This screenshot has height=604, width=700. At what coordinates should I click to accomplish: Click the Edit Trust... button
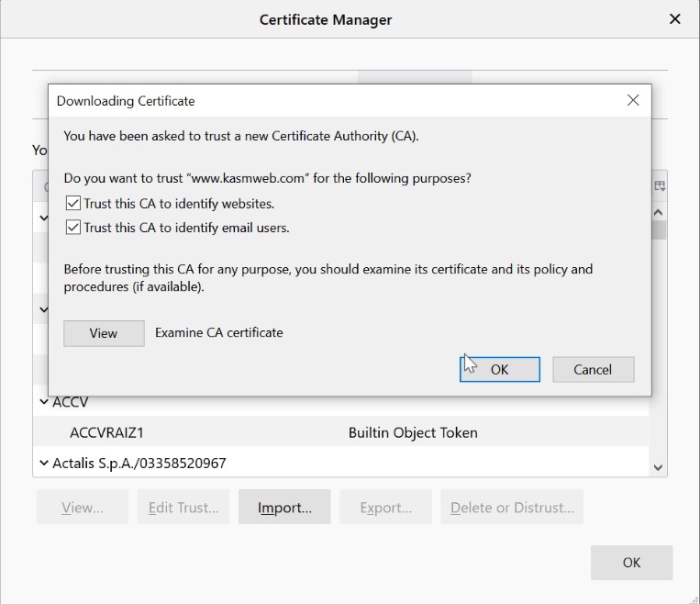tap(183, 508)
